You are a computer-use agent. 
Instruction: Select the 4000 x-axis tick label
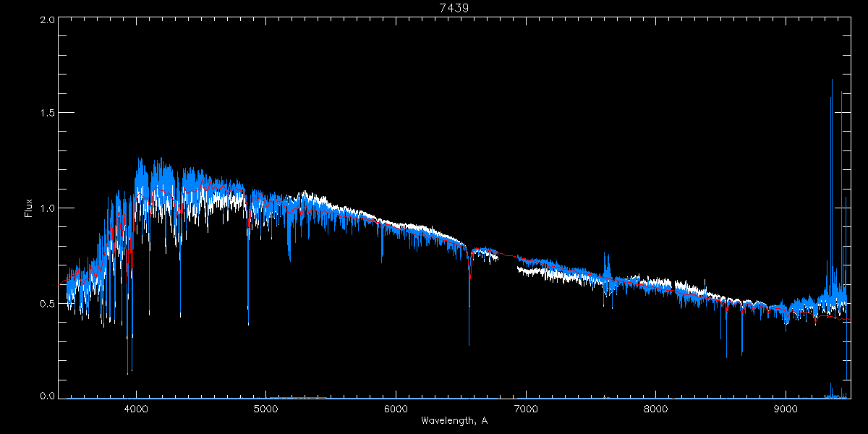tap(136, 409)
